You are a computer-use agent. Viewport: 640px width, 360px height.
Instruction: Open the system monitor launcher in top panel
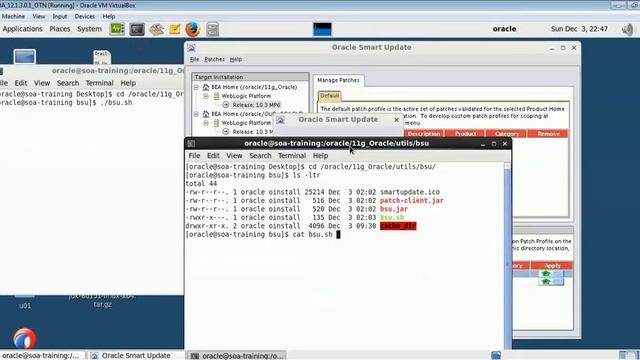tap(117, 29)
